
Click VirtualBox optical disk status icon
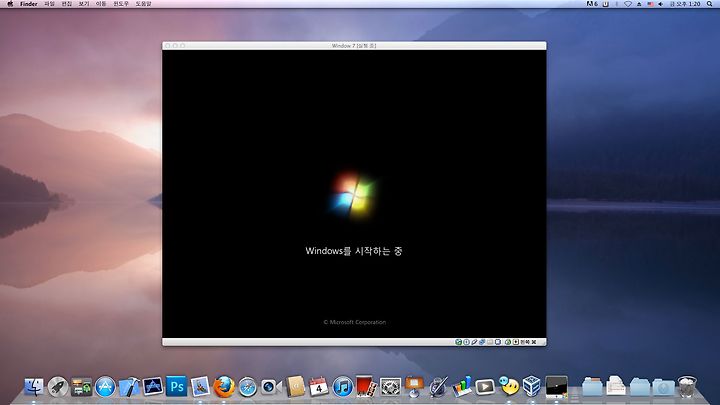point(466,342)
